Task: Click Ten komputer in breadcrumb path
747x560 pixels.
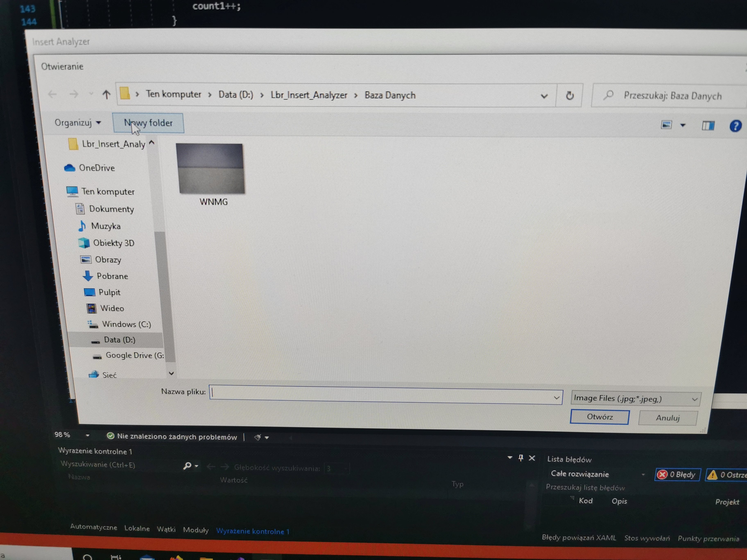Action: tap(174, 94)
